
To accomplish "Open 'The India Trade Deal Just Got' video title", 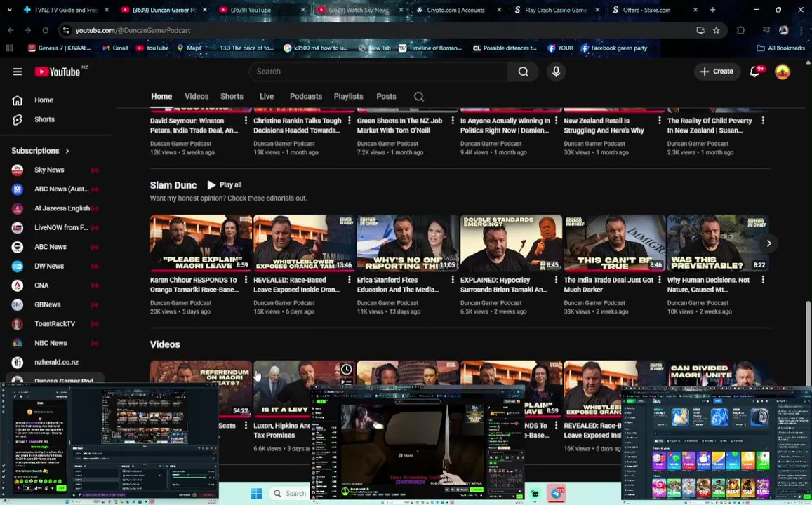I will pos(608,285).
